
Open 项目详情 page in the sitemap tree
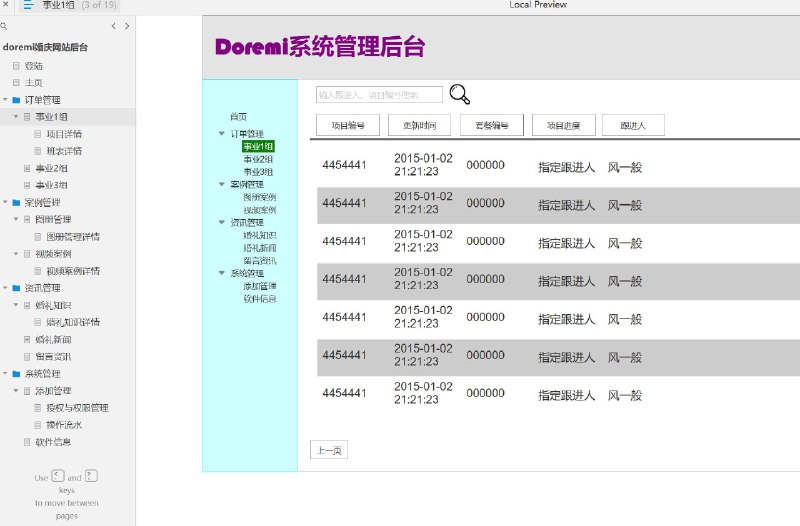coord(64,134)
